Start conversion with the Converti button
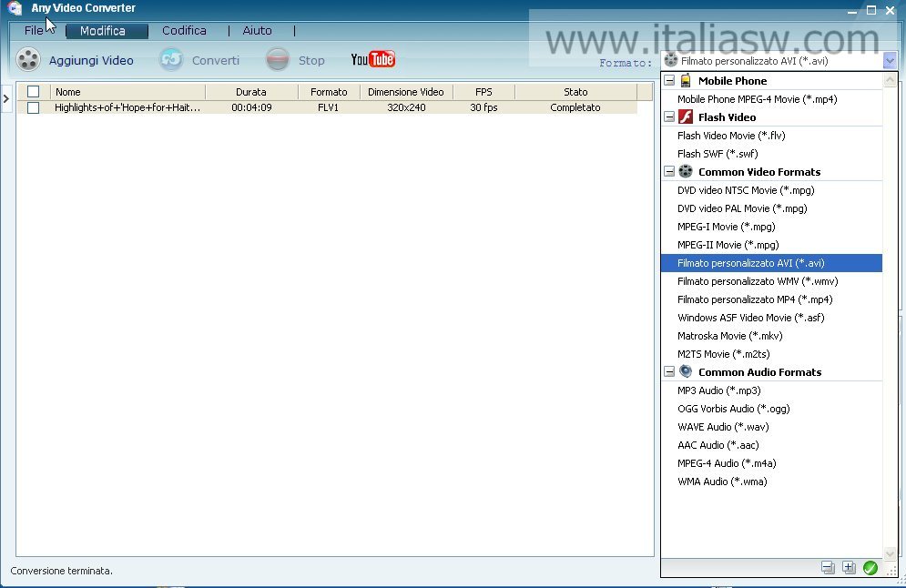This screenshot has height=588, width=906. (x=199, y=59)
